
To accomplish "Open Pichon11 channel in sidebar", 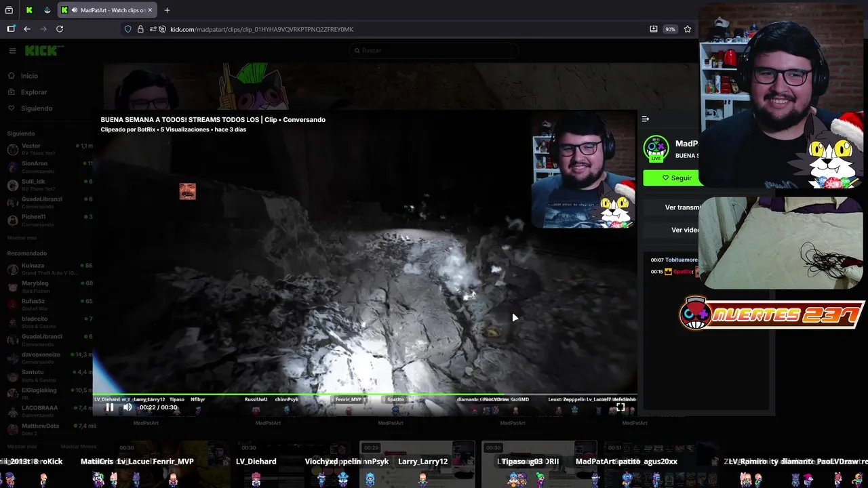I will pos(49,220).
